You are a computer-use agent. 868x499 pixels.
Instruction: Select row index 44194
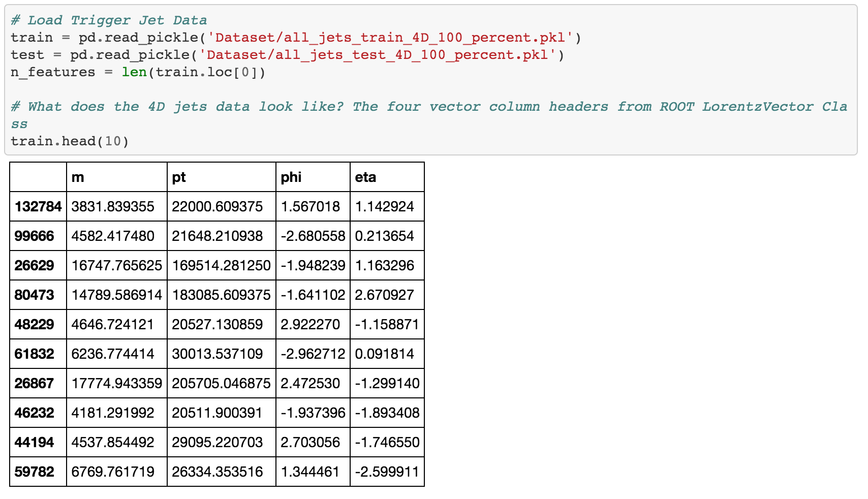pyautogui.click(x=34, y=442)
